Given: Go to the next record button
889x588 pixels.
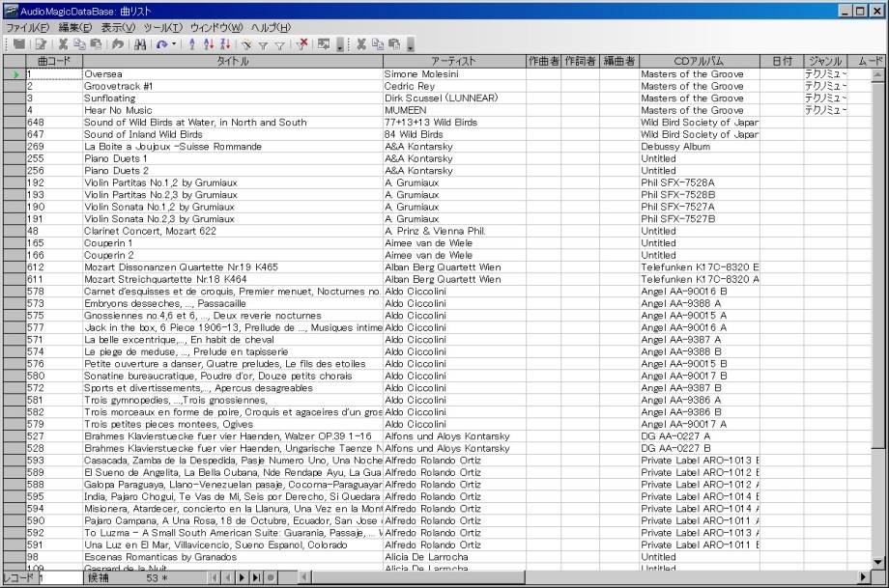Looking at the screenshot, I should point(243,577).
